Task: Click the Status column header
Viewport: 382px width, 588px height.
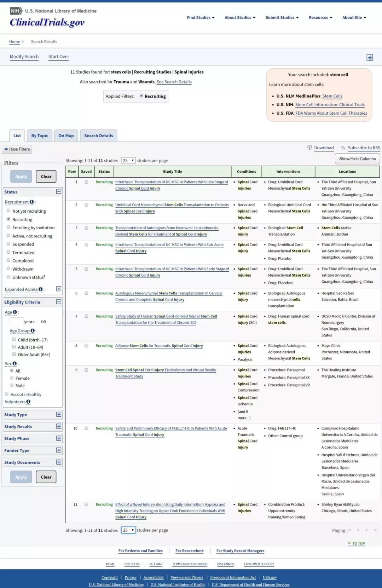Action: click(x=104, y=172)
